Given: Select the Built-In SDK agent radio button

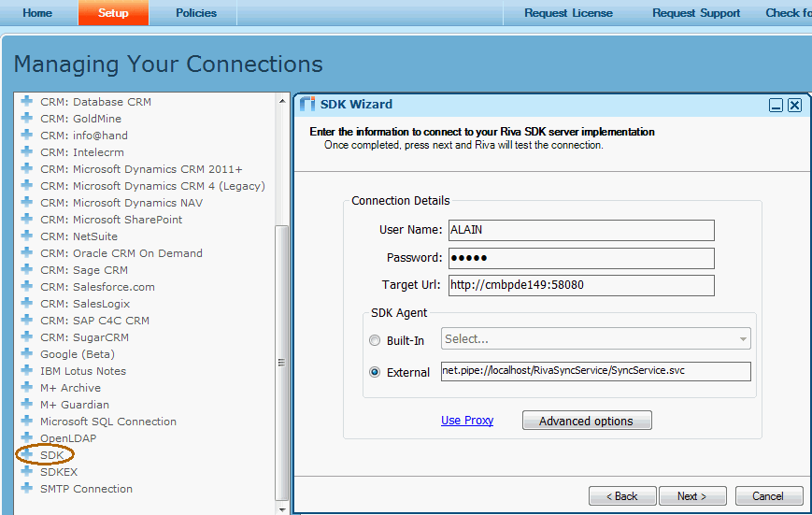Looking at the screenshot, I should [x=376, y=341].
